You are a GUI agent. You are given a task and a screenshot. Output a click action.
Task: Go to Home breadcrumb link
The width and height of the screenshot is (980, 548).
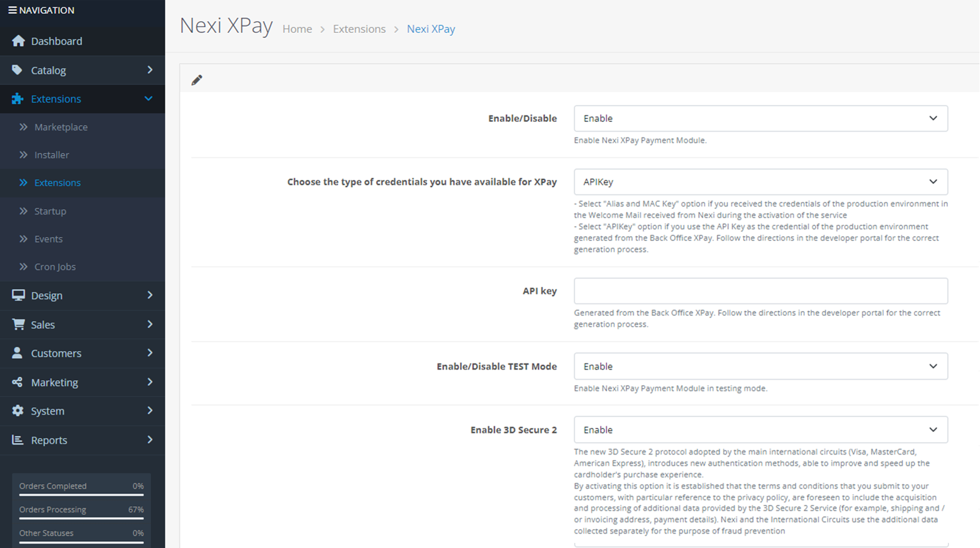pyautogui.click(x=297, y=29)
